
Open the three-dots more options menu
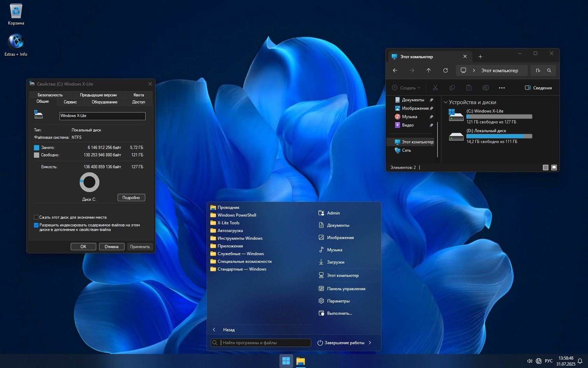(x=502, y=88)
